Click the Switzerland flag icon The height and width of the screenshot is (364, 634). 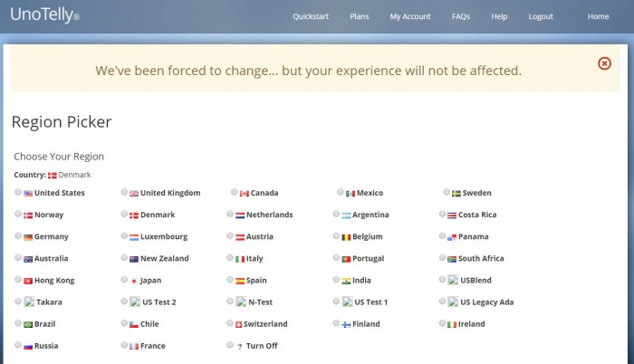click(x=239, y=324)
